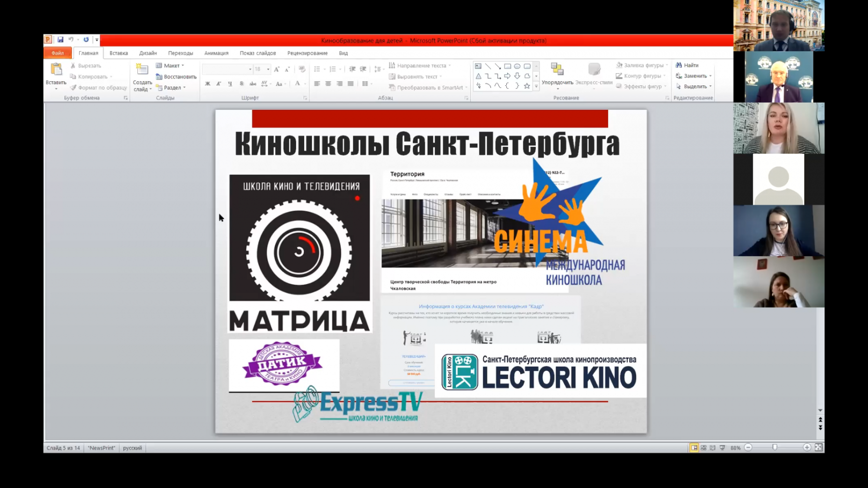Click the Вставить paste clipboard icon
Screen dimensions: 868x488
56,69
